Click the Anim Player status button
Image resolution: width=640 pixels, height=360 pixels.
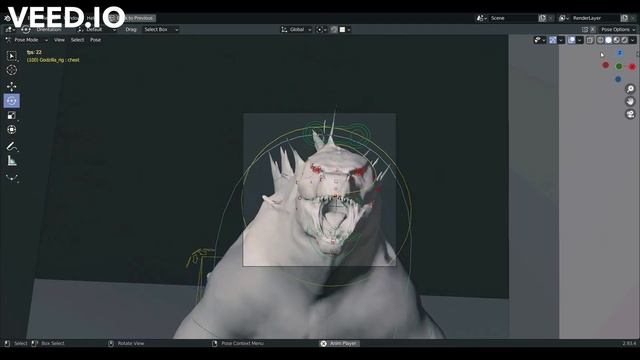pos(339,344)
